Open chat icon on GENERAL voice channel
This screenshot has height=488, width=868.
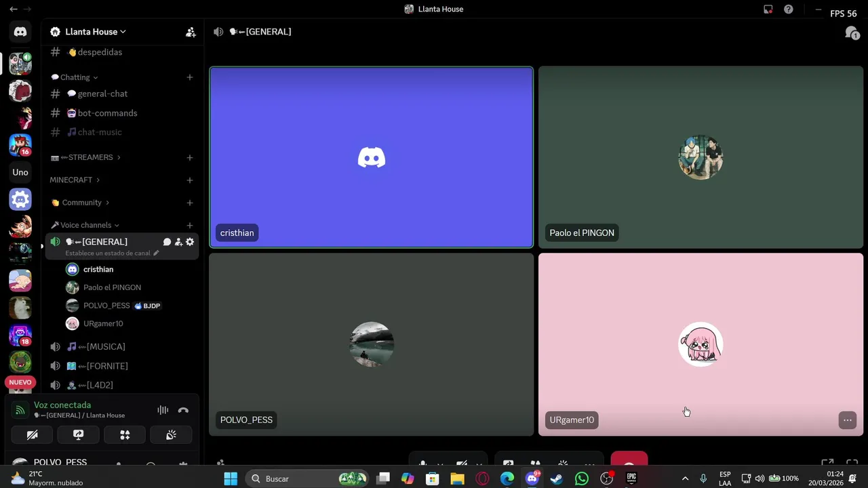[167, 242]
